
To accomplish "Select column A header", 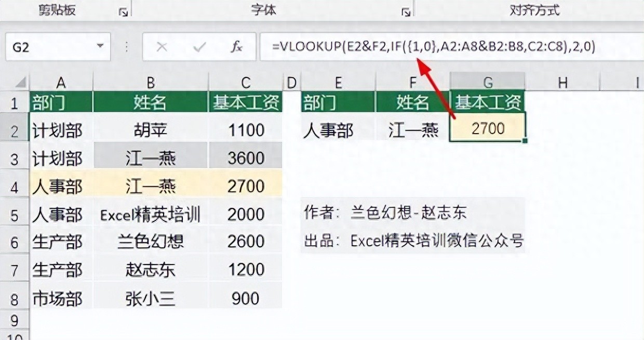I will click(61, 82).
